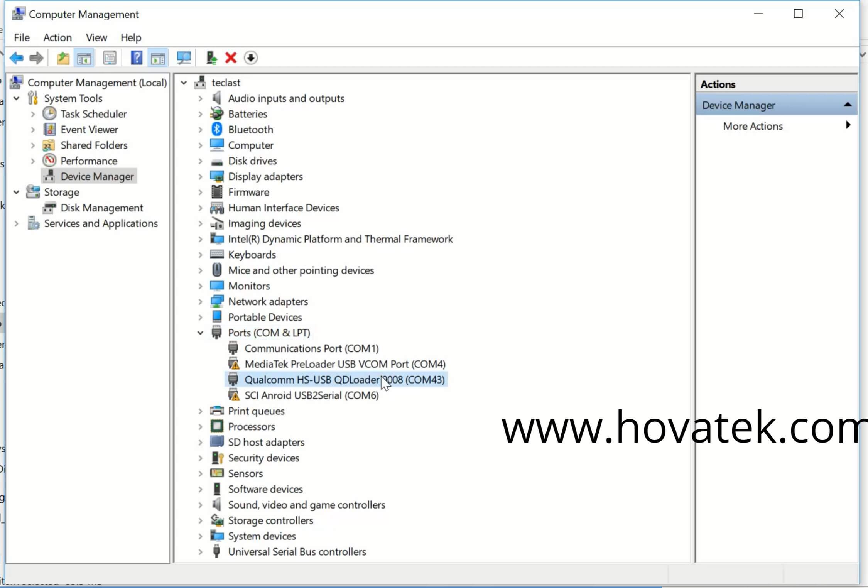
Task: Expand the Shared Folders node
Action: coord(33,145)
